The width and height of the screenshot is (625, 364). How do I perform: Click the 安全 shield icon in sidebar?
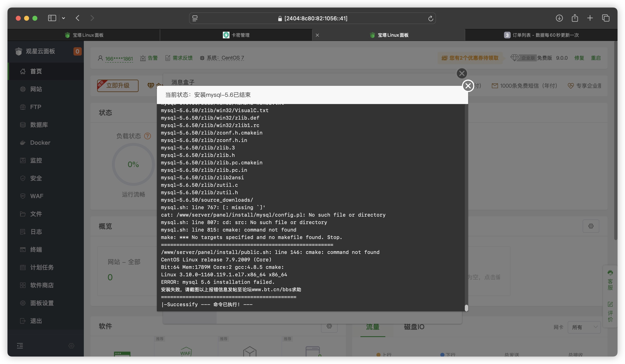(x=23, y=178)
